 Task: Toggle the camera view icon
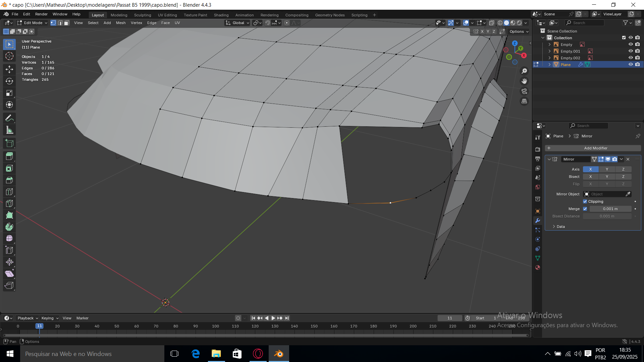pyautogui.click(x=524, y=91)
